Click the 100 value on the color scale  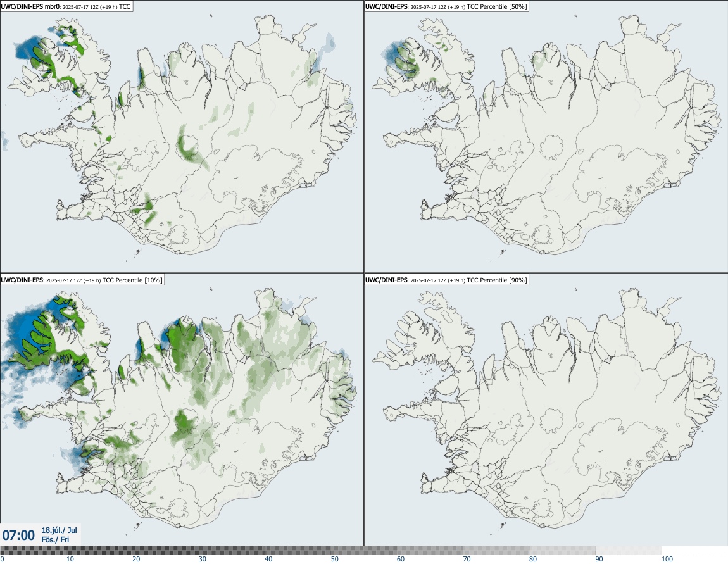pos(667,559)
